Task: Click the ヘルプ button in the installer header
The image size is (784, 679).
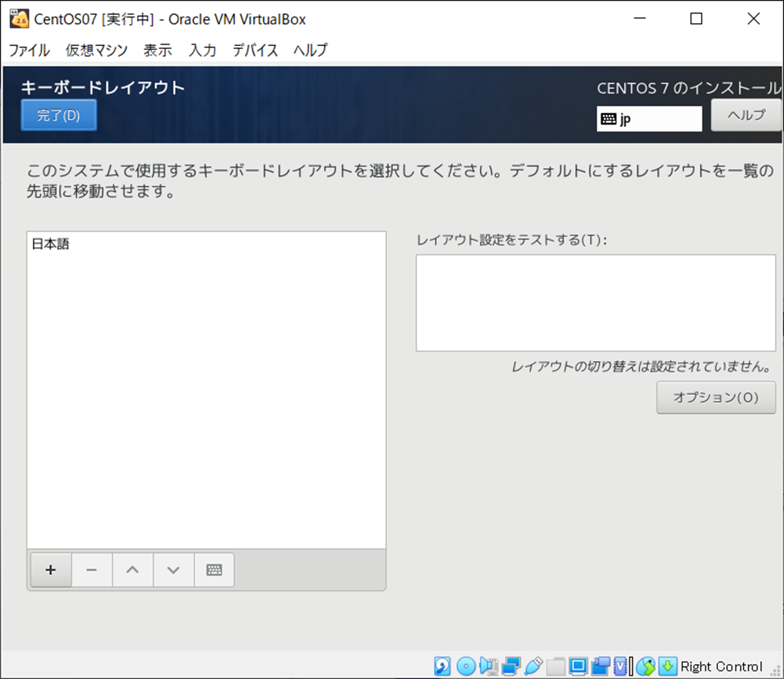Action: [x=746, y=115]
